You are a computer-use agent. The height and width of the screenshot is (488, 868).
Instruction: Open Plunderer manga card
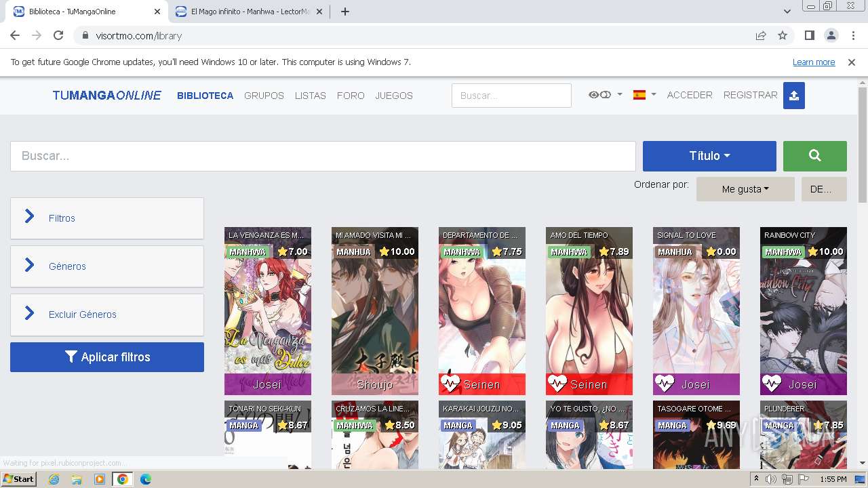coord(804,434)
